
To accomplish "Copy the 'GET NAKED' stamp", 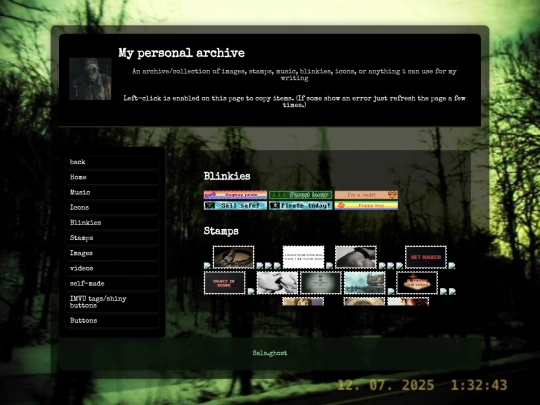I will tap(426, 257).
